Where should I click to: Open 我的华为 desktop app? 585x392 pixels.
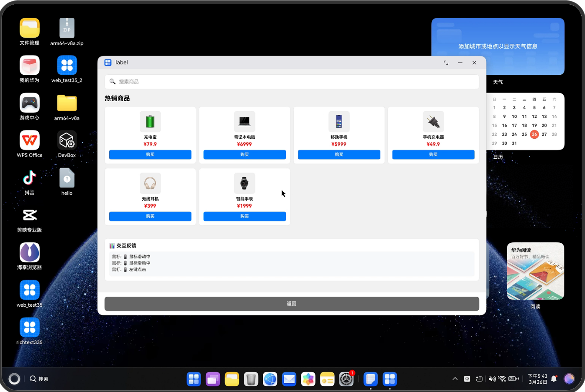click(x=29, y=69)
